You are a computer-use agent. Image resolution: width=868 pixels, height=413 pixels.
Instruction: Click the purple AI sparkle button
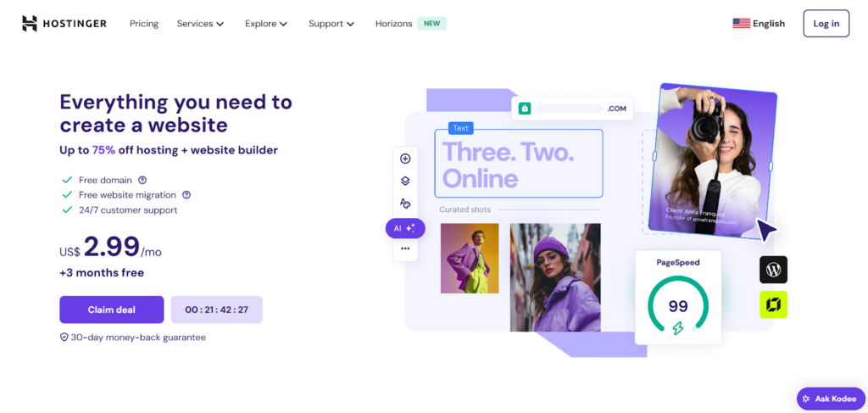point(405,228)
